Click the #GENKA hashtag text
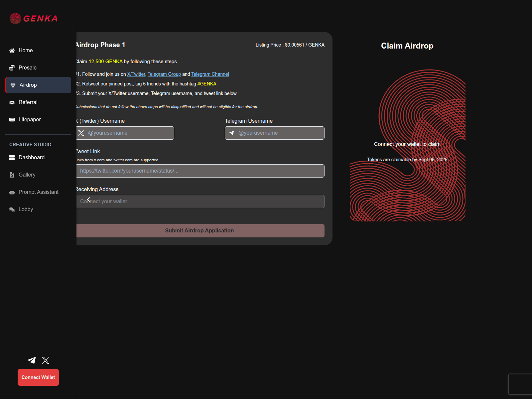Image resolution: width=532 pixels, height=399 pixels. coord(207,84)
